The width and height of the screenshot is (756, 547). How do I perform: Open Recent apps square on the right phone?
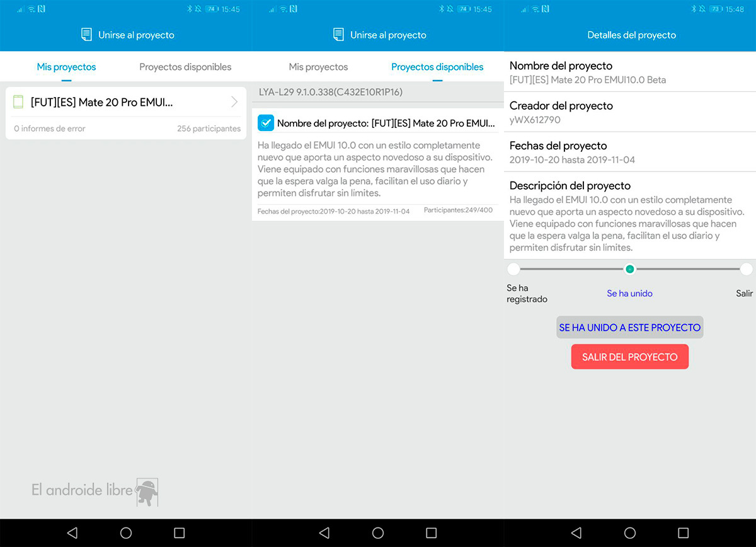683,533
